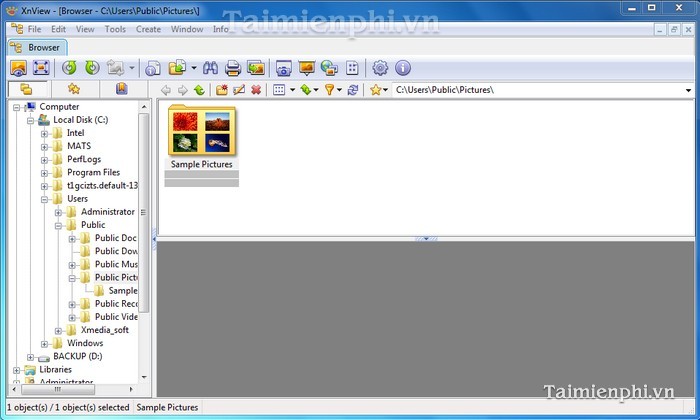The height and width of the screenshot is (420, 700).
Task: Click the Web page creation icon
Action: pos(329,68)
